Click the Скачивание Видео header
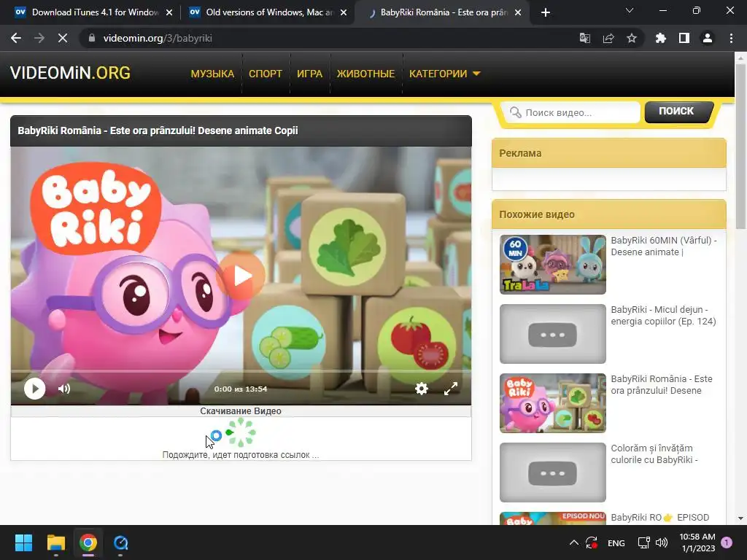 (241, 411)
